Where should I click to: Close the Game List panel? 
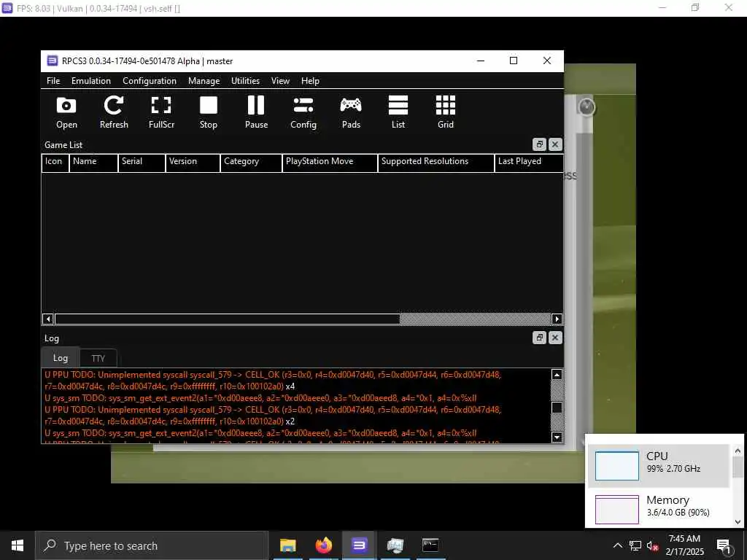555,144
